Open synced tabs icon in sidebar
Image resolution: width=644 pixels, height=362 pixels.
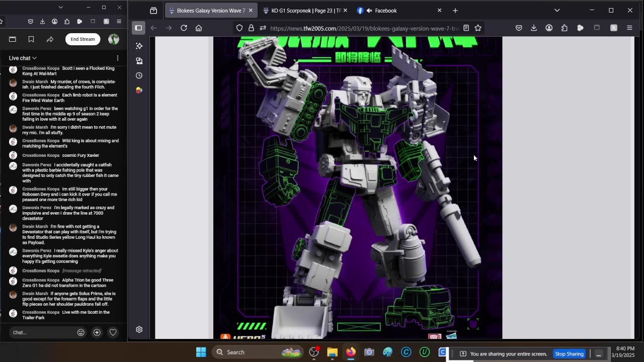click(x=139, y=61)
